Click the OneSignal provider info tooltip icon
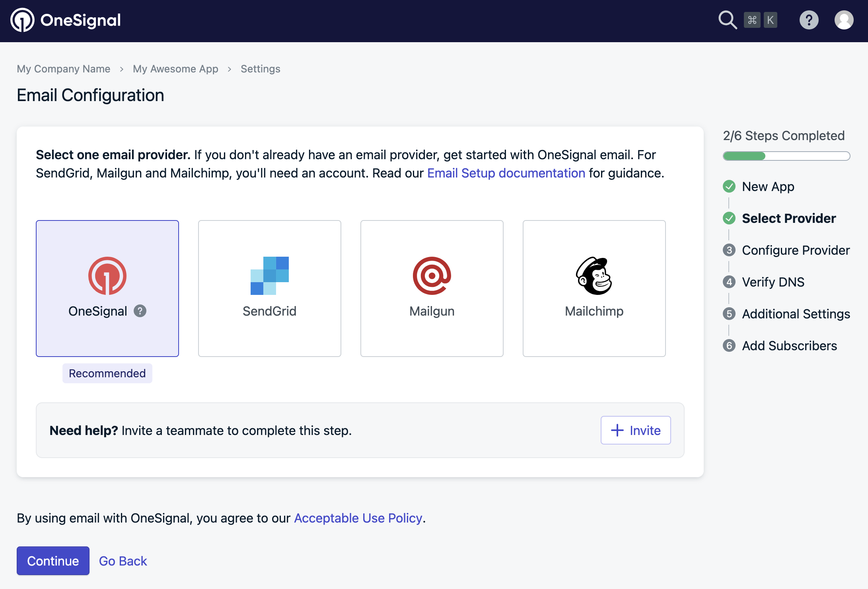This screenshot has height=589, width=868. coord(140,311)
